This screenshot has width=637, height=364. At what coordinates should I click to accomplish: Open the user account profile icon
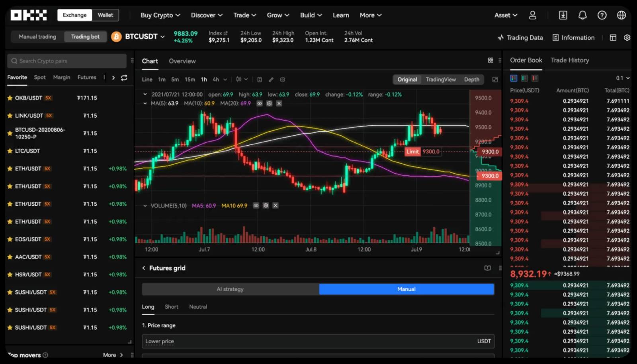click(532, 15)
